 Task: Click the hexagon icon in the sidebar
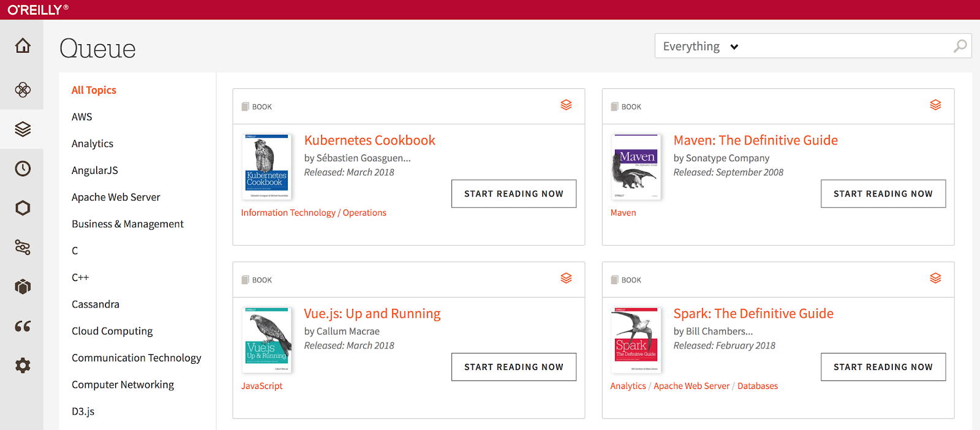[23, 208]
